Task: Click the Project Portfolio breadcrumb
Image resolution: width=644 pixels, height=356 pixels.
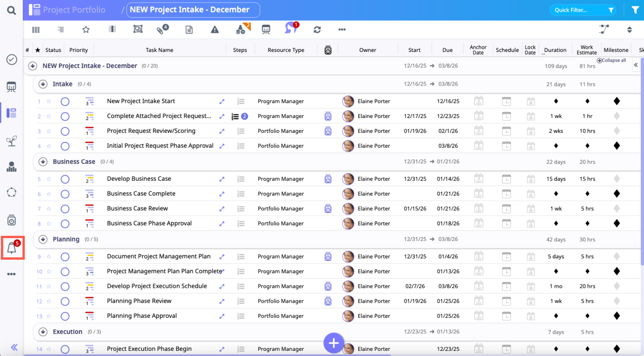Action: (x=74, y=10)
